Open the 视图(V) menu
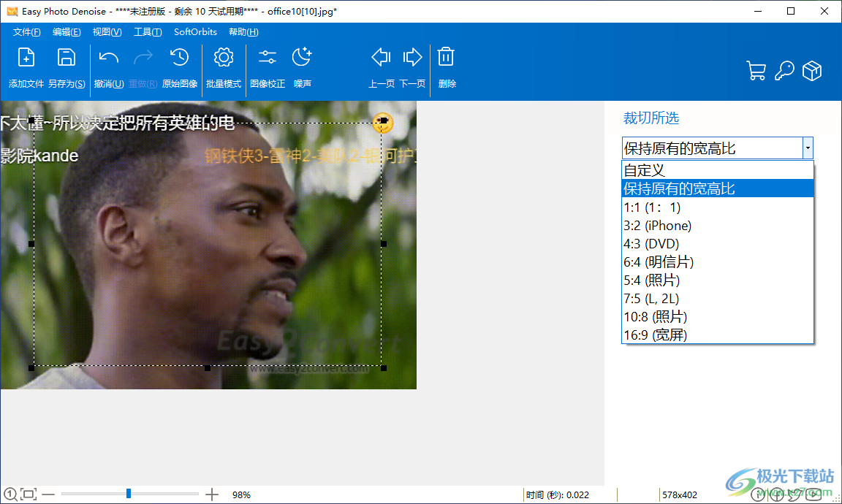The height and width of the screenshot is (504, 842). (107, 32)
